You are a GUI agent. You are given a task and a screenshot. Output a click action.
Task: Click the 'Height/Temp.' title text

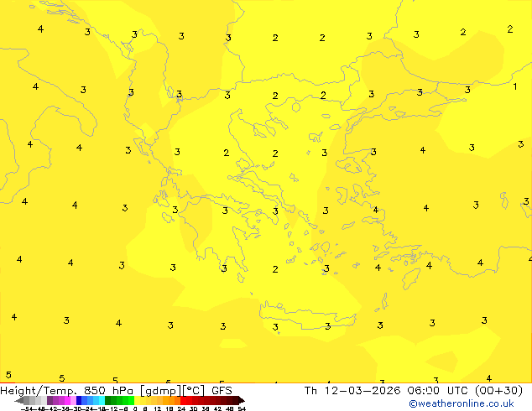click(39, 391)
